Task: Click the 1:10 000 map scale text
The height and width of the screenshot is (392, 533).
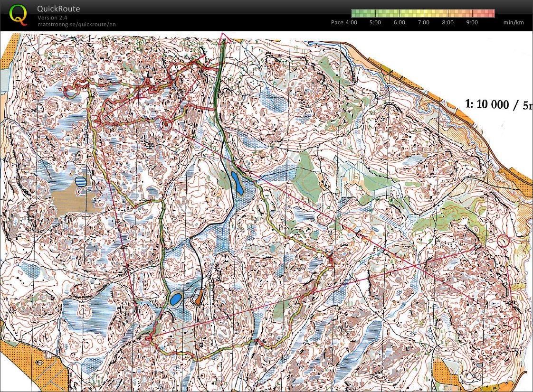Action: coord(499,104)
